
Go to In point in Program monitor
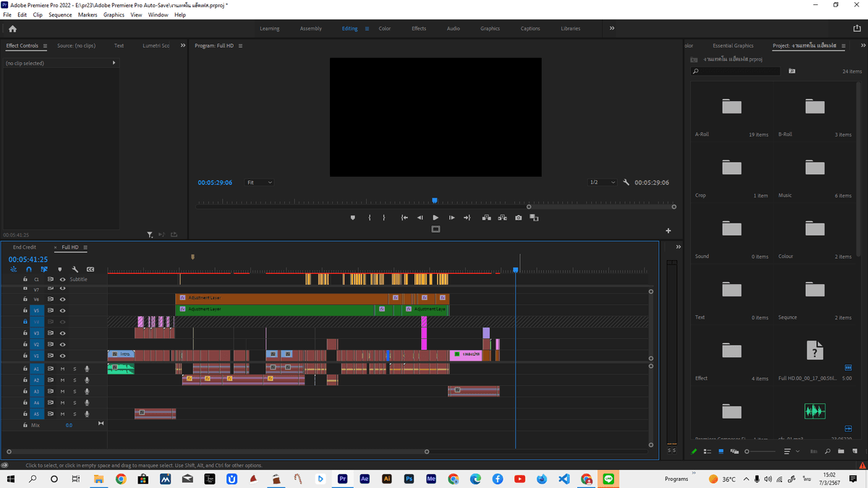click(404, 218)
